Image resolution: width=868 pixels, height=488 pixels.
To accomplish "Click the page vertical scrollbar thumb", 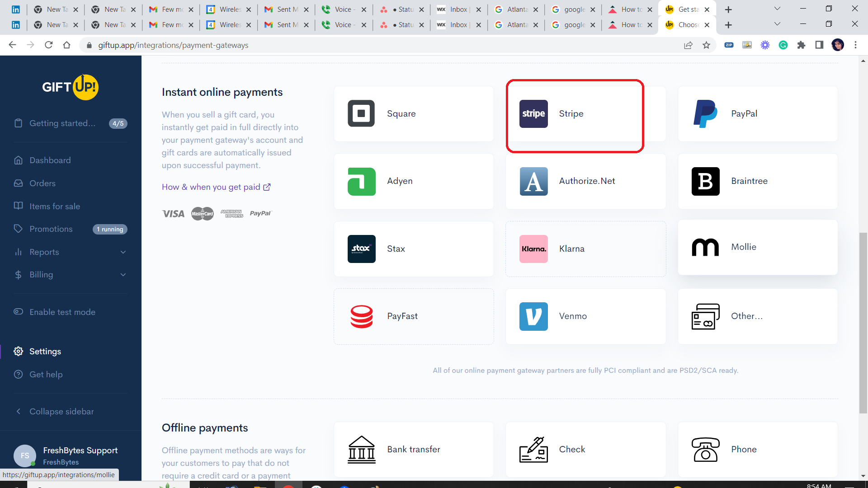I will pyautogui.click(x=863, y=323).
